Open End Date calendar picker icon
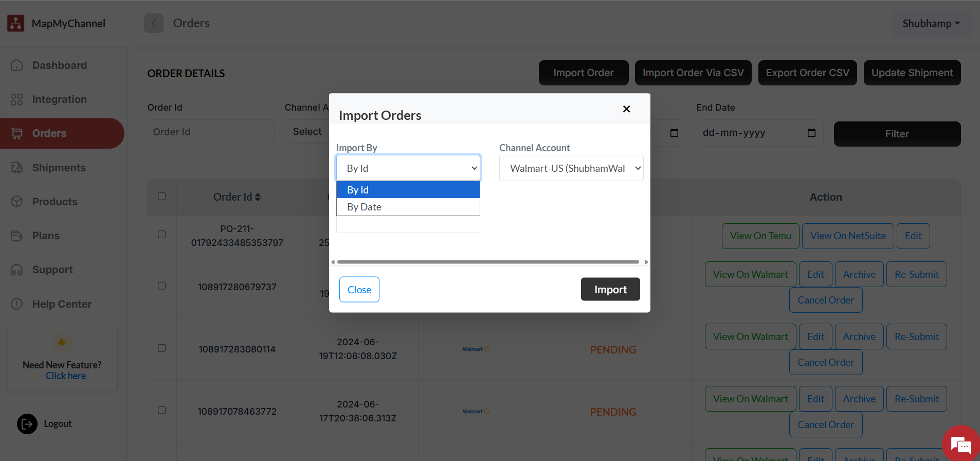Screen dimensions: 980x461 [811, 133]
